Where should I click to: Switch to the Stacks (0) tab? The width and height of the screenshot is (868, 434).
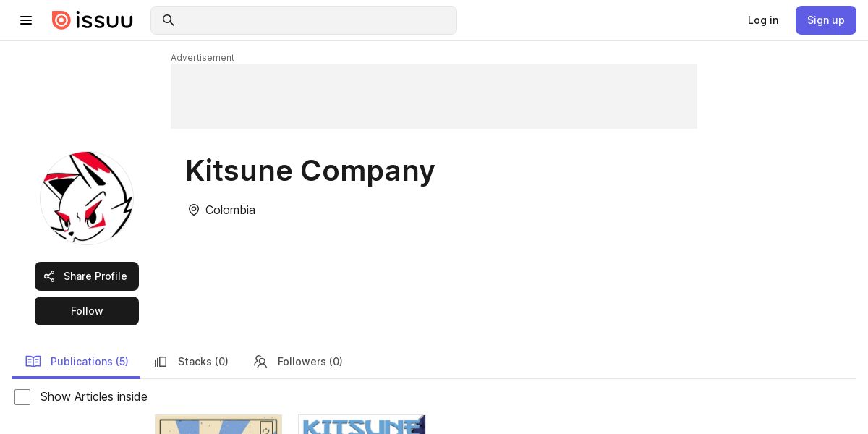[x=191, y=362]
